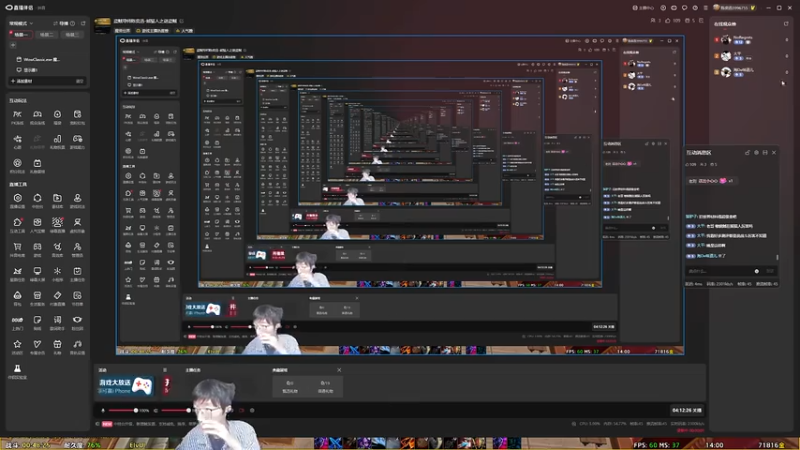Click the popularity ranking tag under title

click(x=184, y=31)
